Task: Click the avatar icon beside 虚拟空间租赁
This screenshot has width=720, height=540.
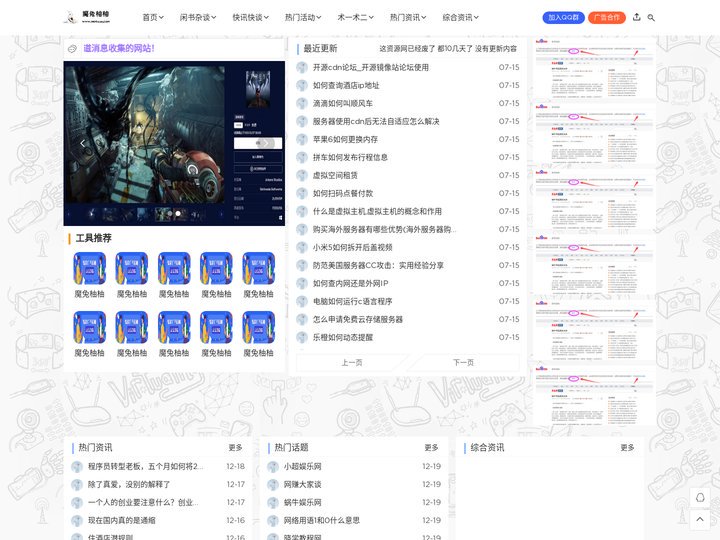Action: click(302, 175)
